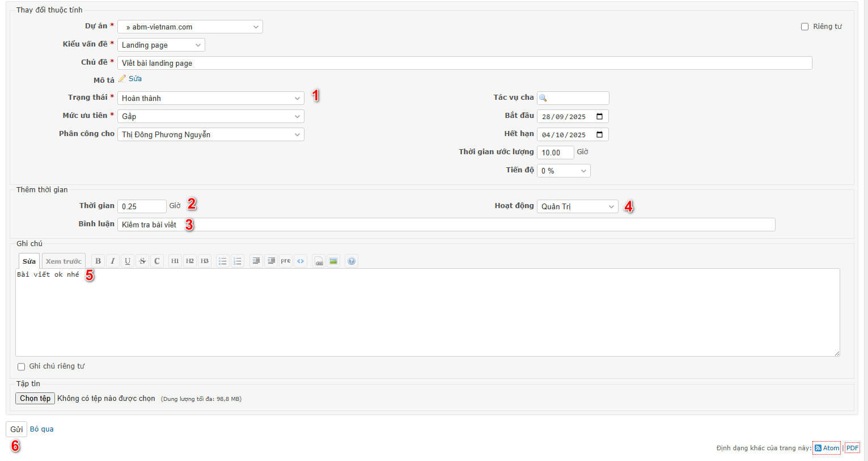Expand the Tiến độ percentage dropdown
Image resolution: width=868 pixels, height=461 pixels.
pyautogui.click(x=563, y=171)
